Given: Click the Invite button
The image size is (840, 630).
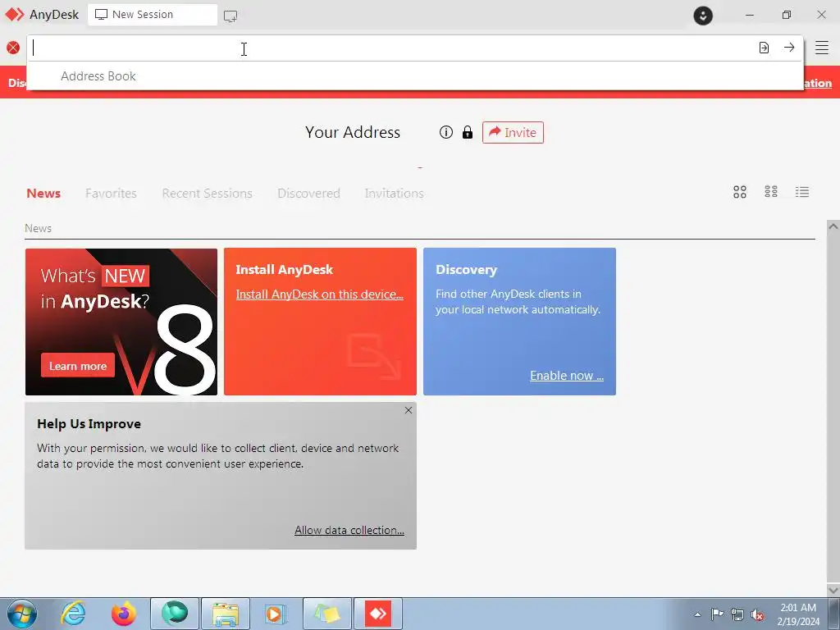Looking at the screenshot, I should pyautogui.click(x=513, y=132).
